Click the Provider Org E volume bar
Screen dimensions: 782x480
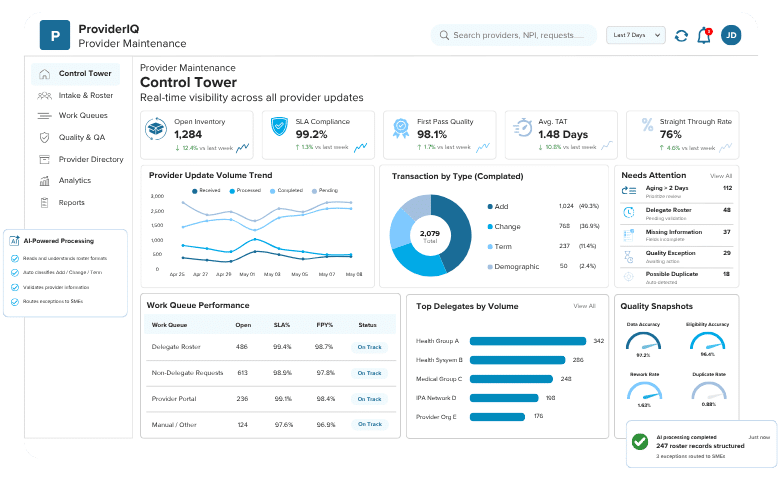pos(497,417)
